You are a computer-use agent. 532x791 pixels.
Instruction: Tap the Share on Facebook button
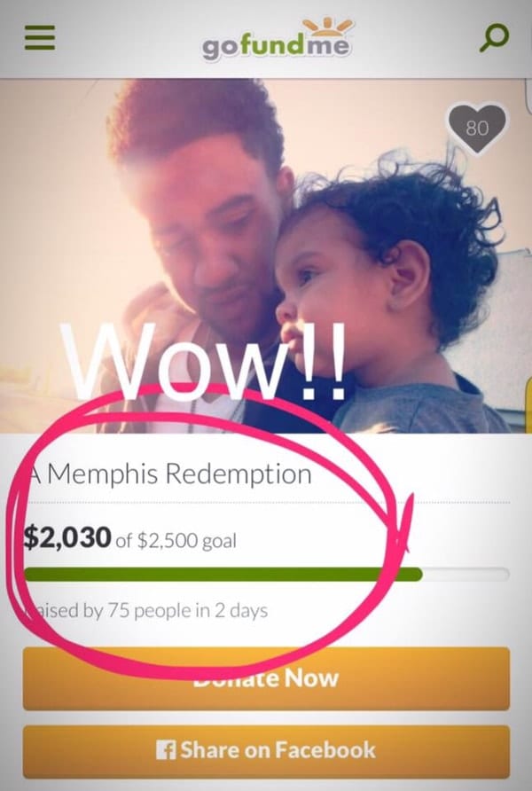click(266, 752)
